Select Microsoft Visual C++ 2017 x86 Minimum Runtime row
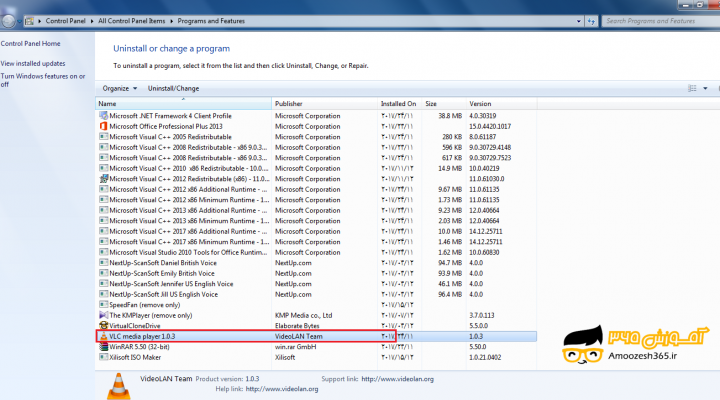The width and height of the screenshot is (720, 400). [316, 242]
